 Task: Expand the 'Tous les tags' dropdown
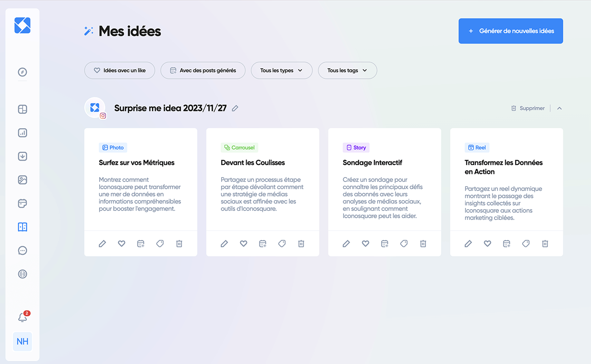click(x=347, y=71)
